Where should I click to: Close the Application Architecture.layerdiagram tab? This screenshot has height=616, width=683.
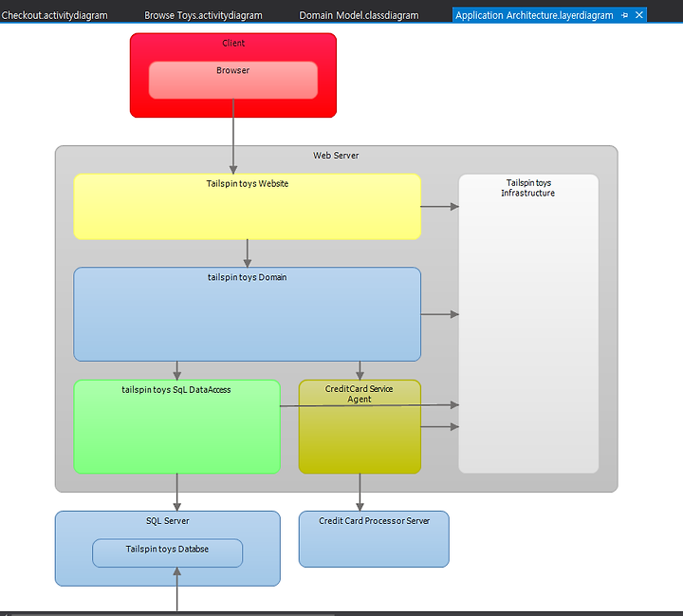pyautogui.click(x=639, y=15)
